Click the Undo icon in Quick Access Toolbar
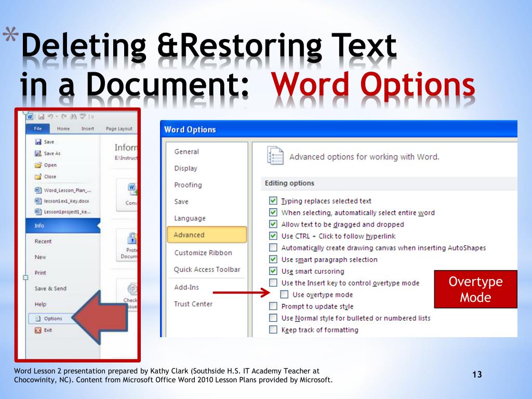This screenshot has width=532, height=399. click(50, 117)
